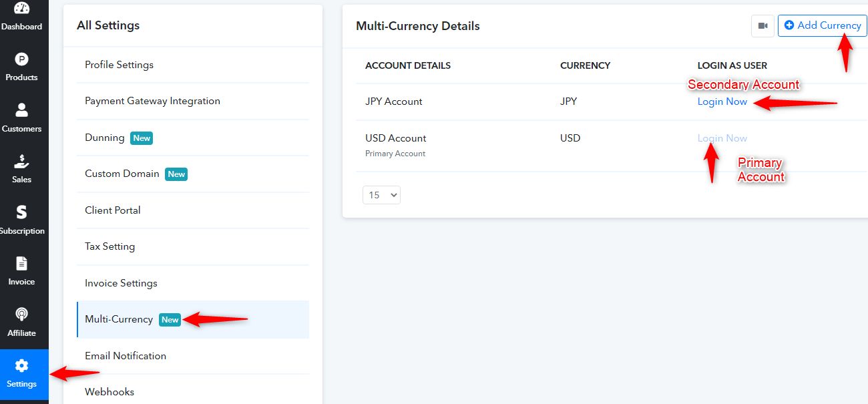Open the Customers person icon
The image size is (868, 404).
tap(21, 110)
